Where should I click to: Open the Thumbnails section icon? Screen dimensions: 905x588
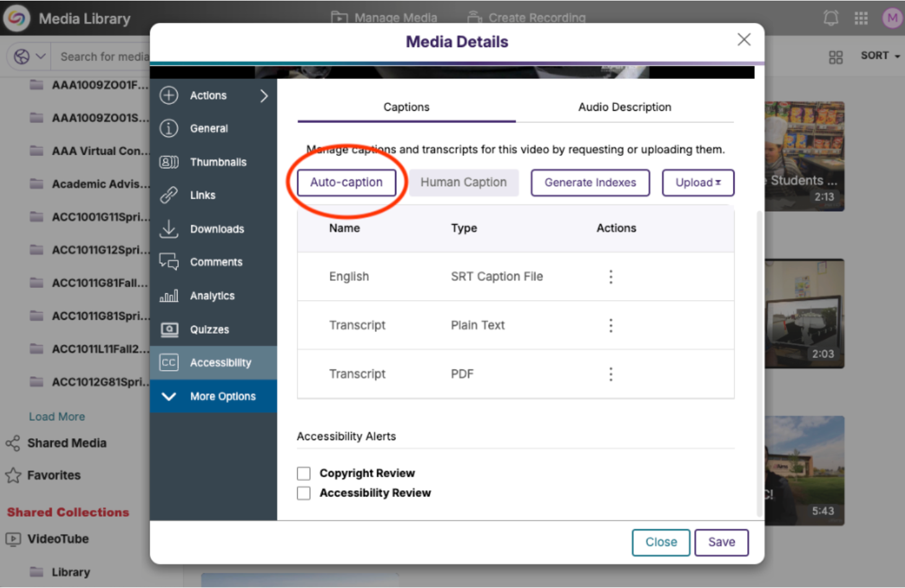(168, 162)
